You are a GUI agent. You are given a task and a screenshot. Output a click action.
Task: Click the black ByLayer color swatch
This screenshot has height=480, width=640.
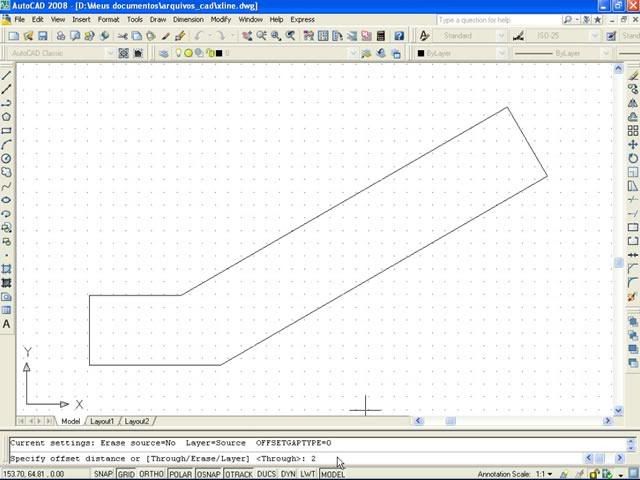(x=421, y=53)
